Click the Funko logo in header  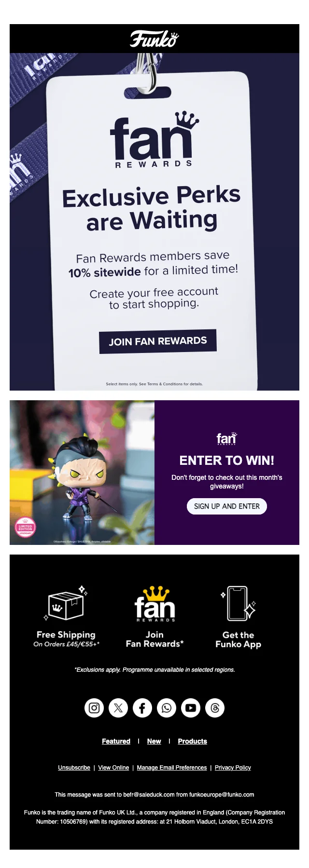pos(154,39)
